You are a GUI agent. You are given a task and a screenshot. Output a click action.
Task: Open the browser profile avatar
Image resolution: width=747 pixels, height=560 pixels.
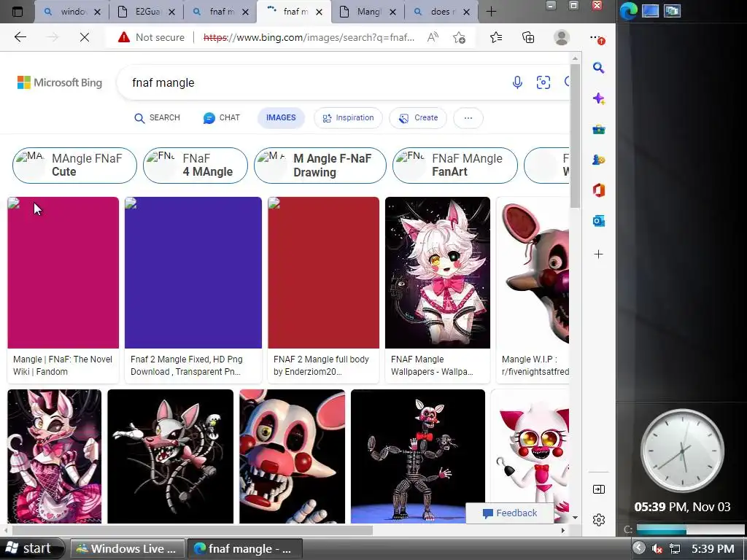point(562,37)
